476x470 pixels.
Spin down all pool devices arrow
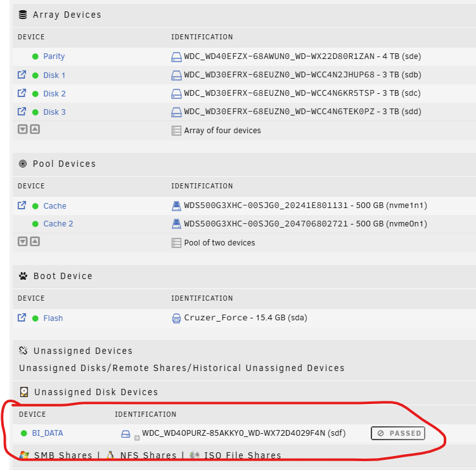click(22, 242)
